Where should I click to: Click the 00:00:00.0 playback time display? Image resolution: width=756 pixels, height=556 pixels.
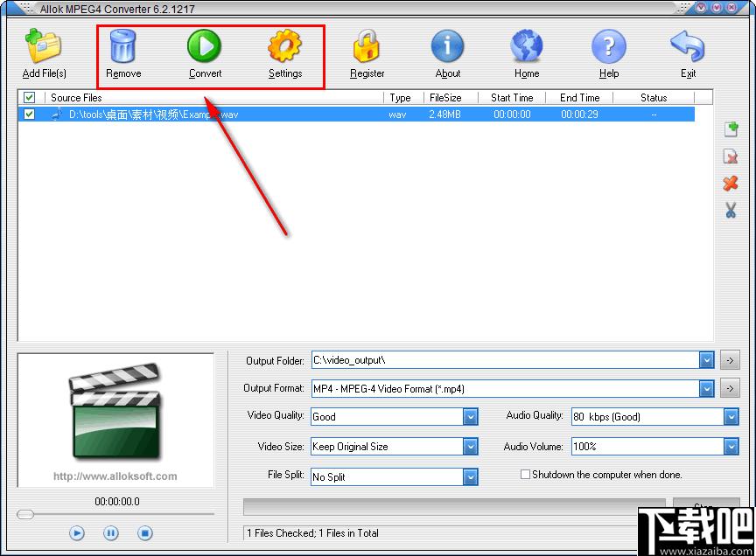point(117,502)
